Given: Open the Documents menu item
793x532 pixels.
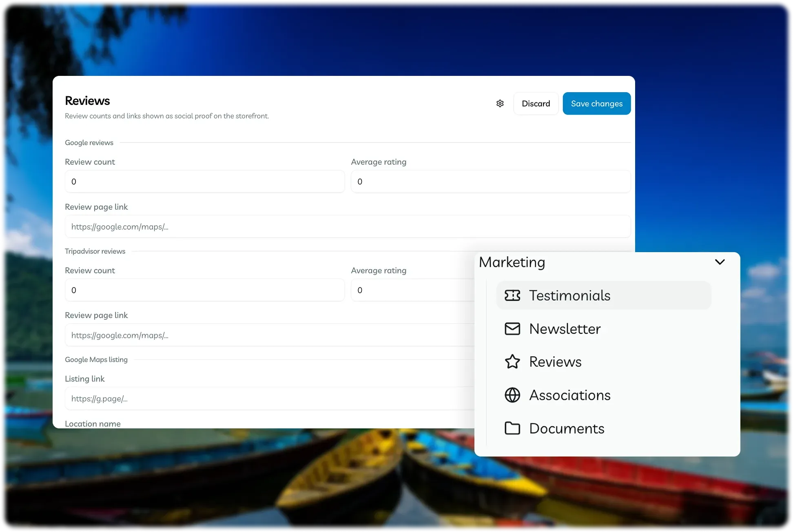Looking at the screenshot, I should [x=604, y=428].
